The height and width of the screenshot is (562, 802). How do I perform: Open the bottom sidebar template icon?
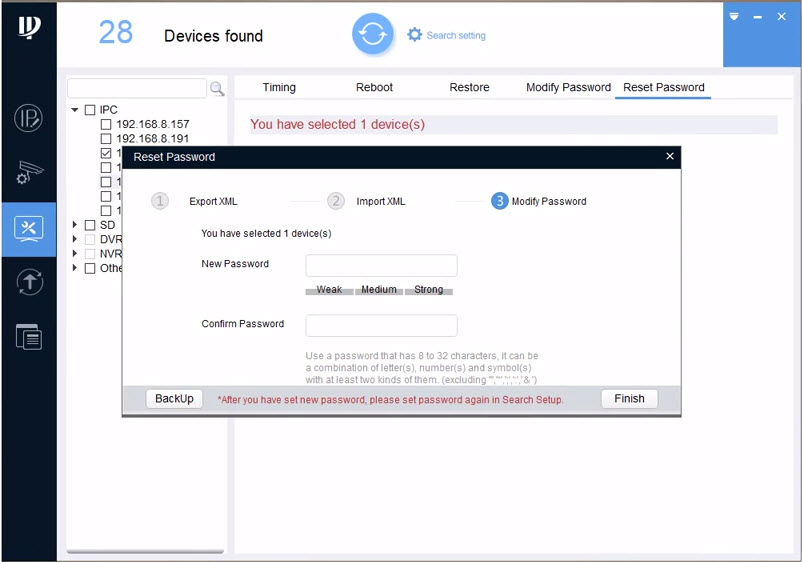click(x=28, y=337)
